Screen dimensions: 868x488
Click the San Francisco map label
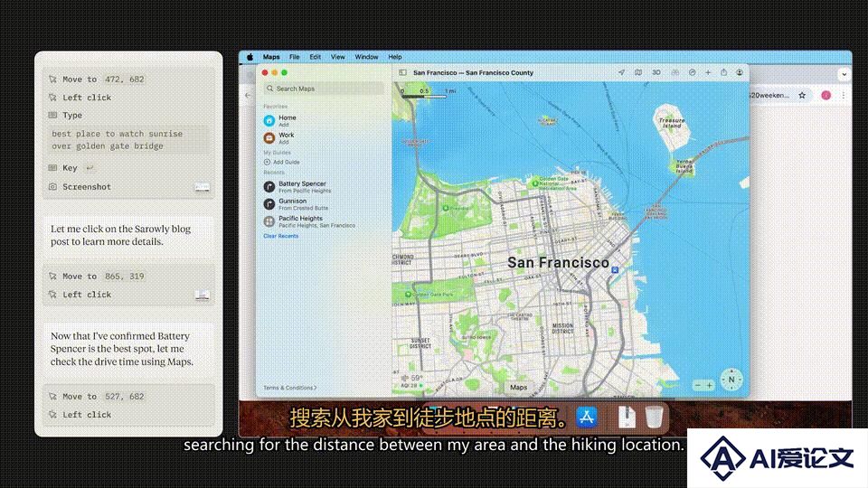point(558,262)
